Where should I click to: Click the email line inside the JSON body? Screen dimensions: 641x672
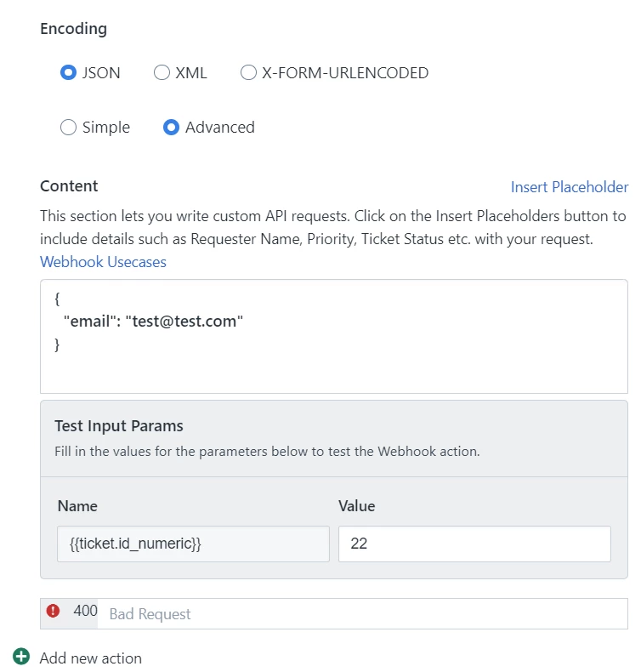(153, 321)
